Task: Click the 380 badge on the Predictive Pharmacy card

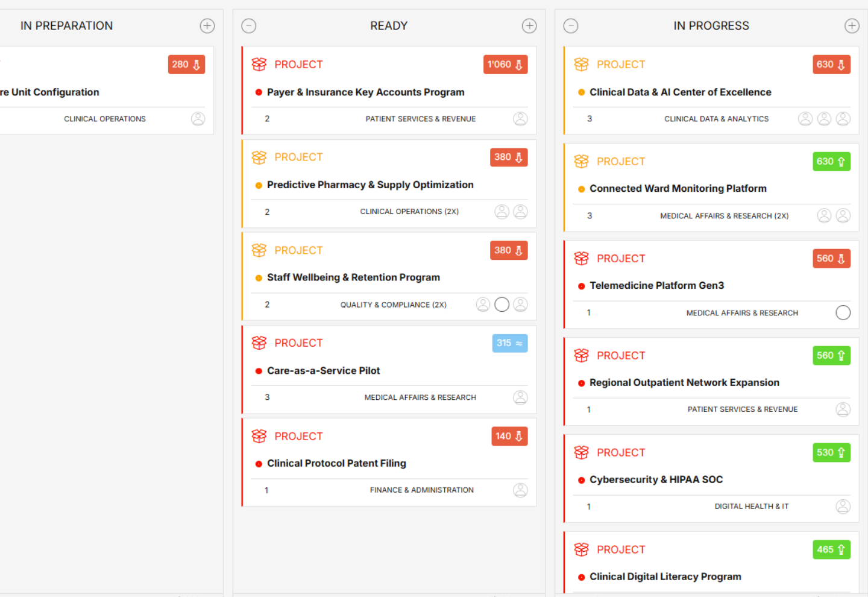Action: point(509,157)
